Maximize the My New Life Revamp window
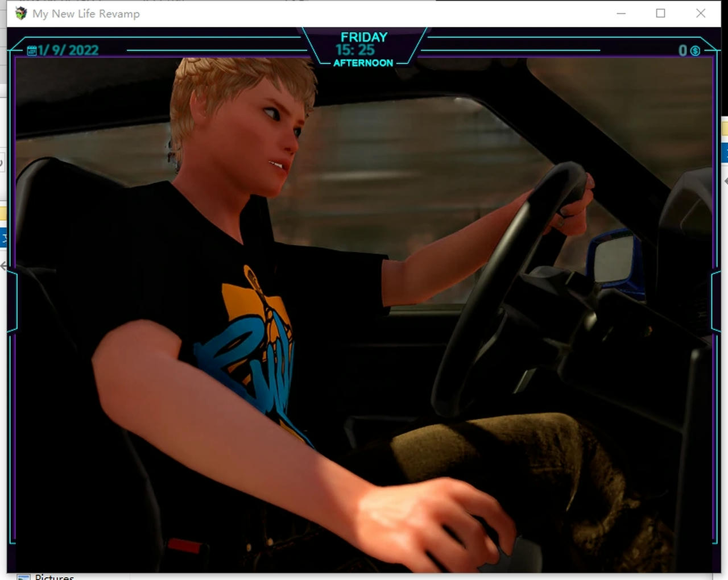 pyautogui.click(x=660, y=14)
